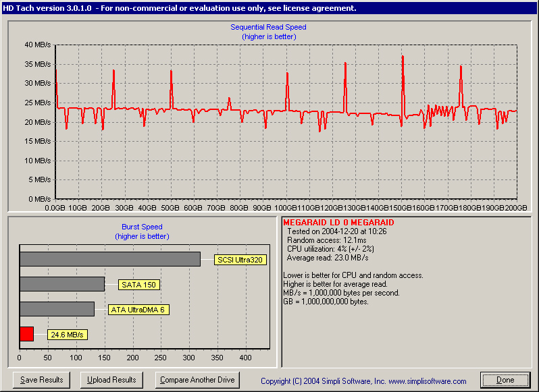This screenshot has height=392, width=539.
Task: Click the 'Higher is better for average read' note
Action: click(335, 284)
